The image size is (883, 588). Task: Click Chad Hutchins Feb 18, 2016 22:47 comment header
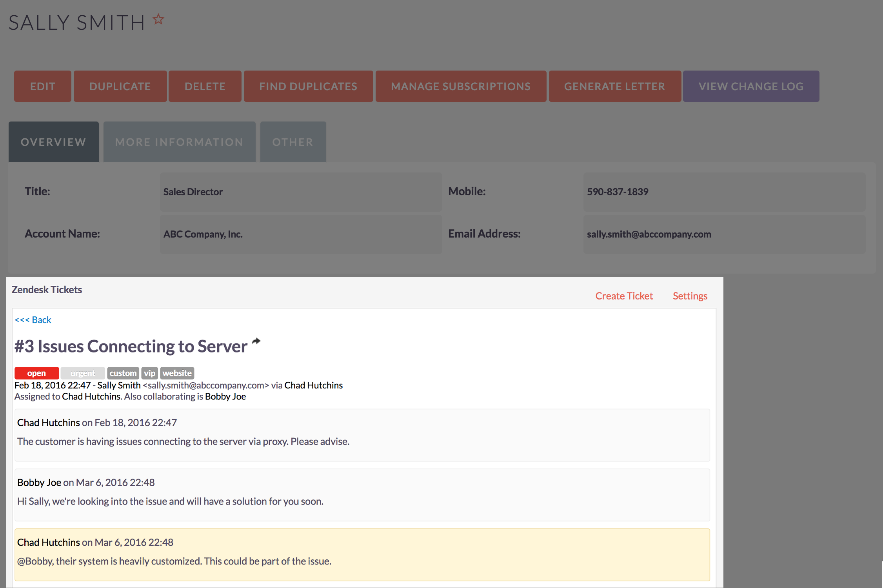pyautogui.click(x=97, y=423)
